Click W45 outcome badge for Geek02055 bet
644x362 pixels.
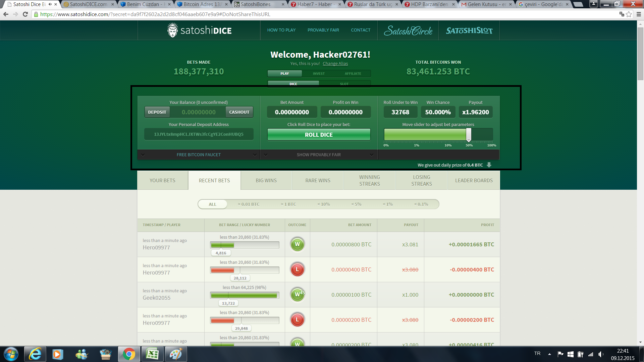(298, 295)
